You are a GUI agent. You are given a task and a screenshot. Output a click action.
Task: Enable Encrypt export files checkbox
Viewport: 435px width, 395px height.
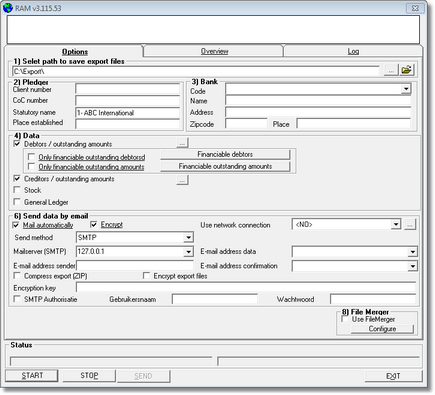(146, 276)
